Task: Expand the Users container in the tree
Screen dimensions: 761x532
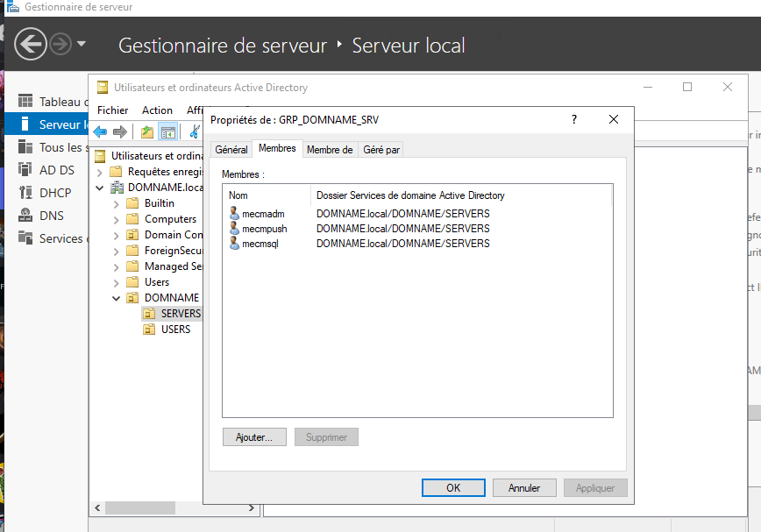Action: (x=117, y=282)
